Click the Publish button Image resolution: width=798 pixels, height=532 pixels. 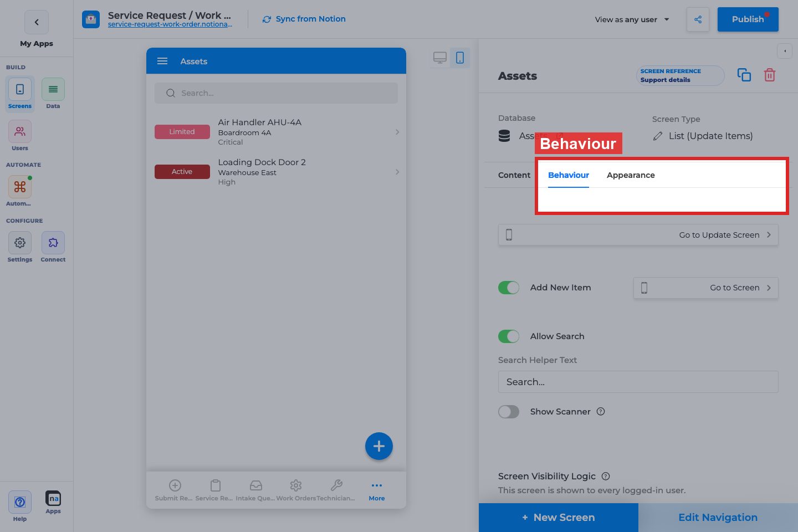click(x=748, y=19)
